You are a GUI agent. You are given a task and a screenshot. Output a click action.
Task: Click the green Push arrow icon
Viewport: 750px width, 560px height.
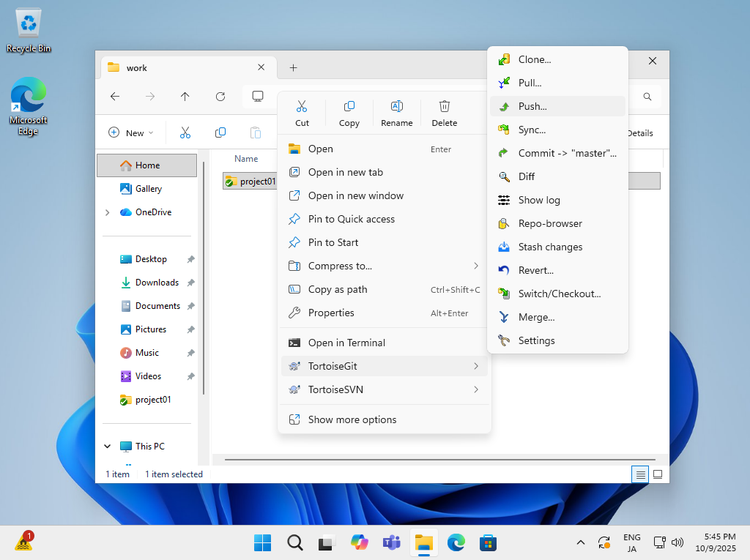tap(504, 106)
